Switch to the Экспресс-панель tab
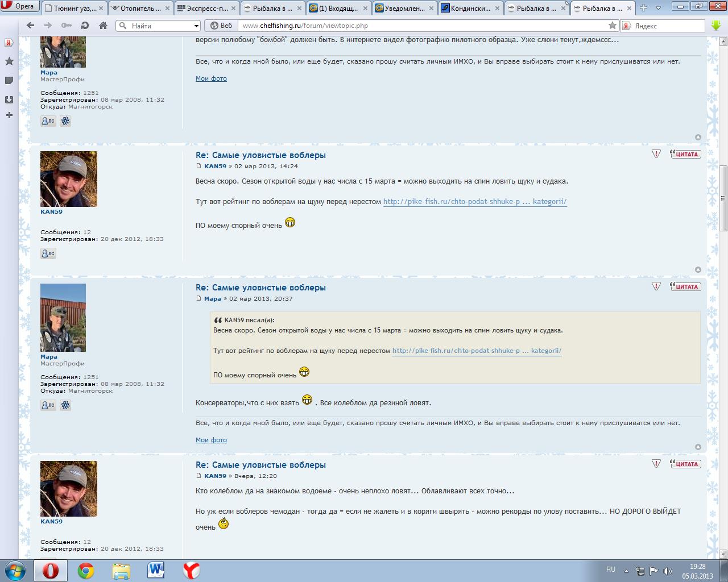 tap(206, 8)
